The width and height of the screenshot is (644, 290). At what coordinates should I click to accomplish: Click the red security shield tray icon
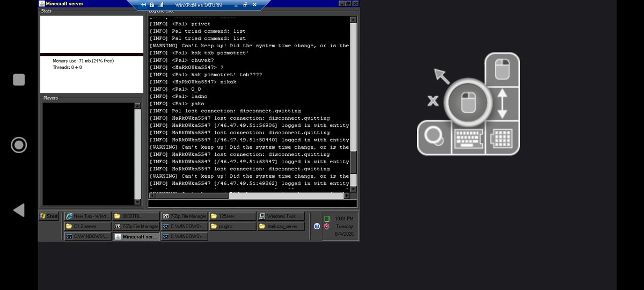[x=326, y=227]
